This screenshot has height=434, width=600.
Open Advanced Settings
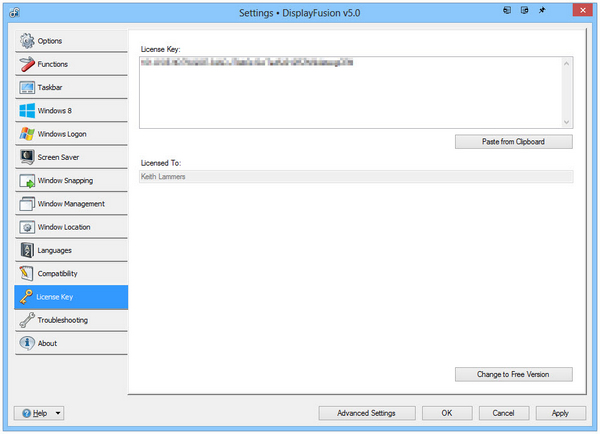[x=367, y=413]
